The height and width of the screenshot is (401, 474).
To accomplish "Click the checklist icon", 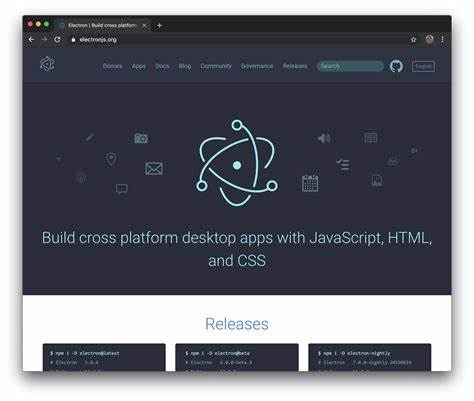I will 343,164.
